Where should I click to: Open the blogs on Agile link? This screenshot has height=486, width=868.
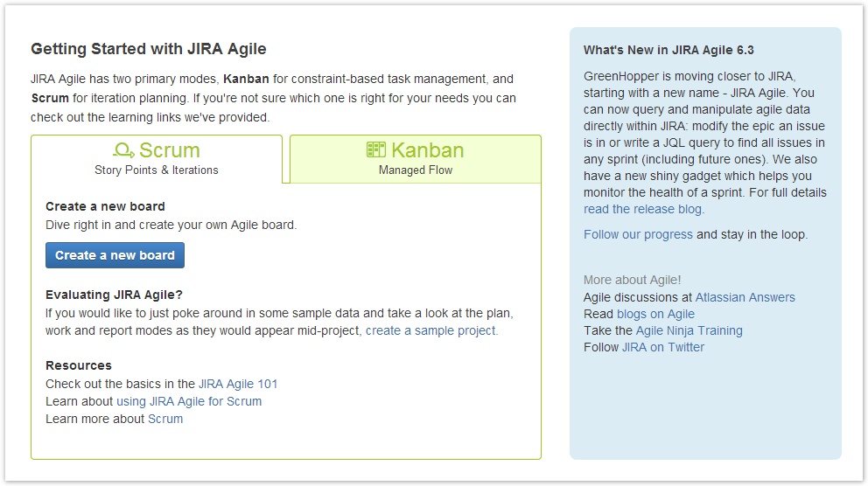(655, 314)
